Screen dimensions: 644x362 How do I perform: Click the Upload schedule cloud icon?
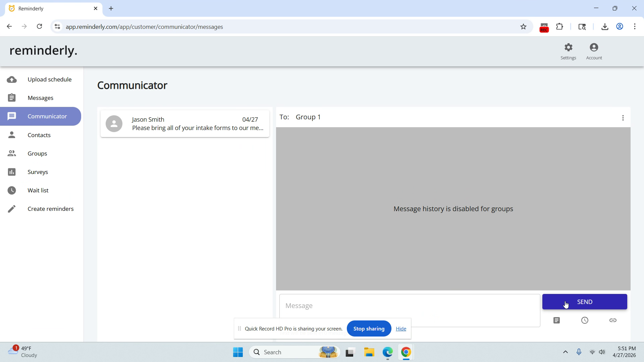[x=12, y=79]
